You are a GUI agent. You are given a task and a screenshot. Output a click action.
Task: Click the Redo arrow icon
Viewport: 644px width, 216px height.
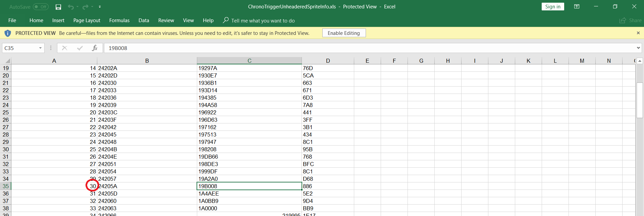(x=85, y=7)
